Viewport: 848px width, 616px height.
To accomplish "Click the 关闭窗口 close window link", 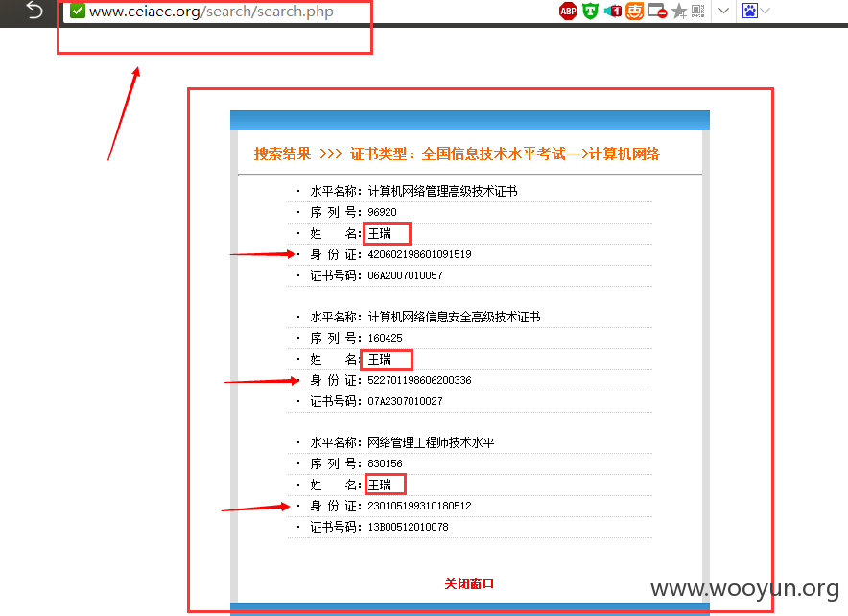I will coord(469,583).
